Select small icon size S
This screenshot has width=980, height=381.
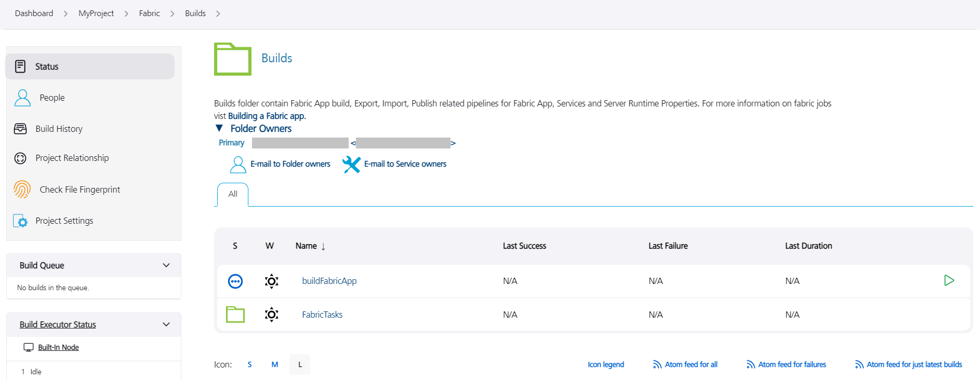[249, 364]
